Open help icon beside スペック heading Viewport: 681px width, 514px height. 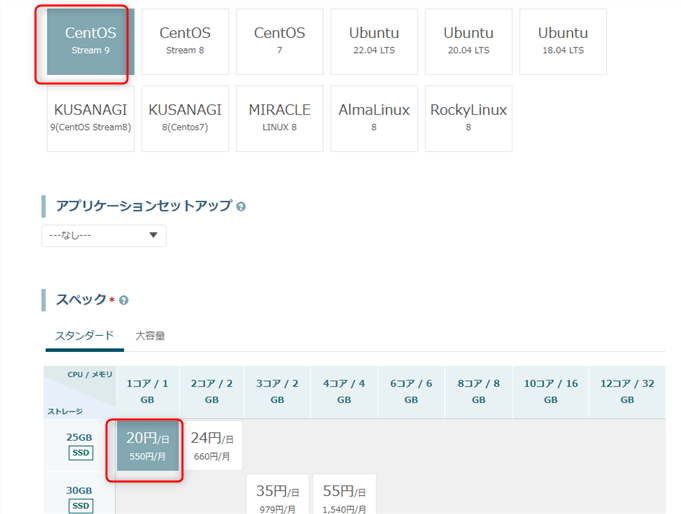pyautogui.click(x=124, y=300)
